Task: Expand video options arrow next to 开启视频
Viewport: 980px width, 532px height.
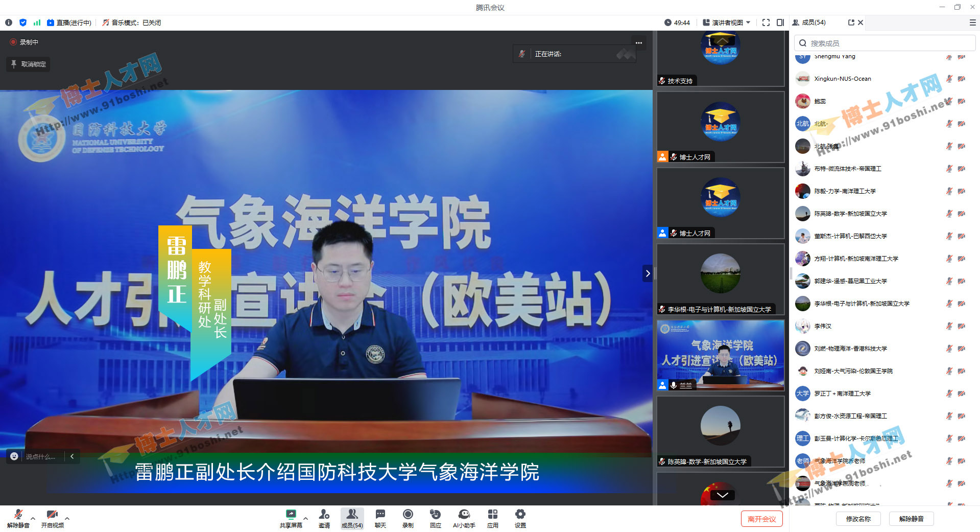Action: [67, 518]
